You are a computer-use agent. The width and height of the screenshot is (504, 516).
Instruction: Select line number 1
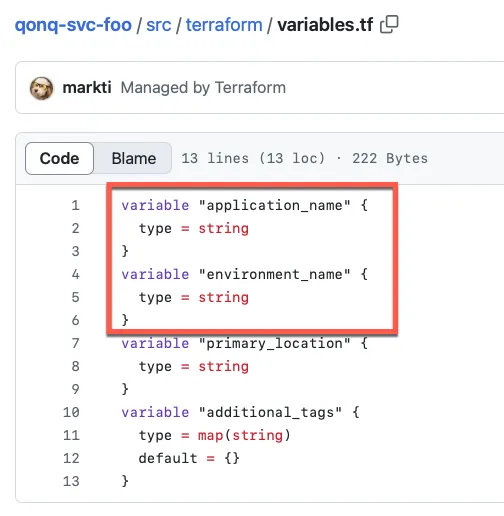(75, 205)
